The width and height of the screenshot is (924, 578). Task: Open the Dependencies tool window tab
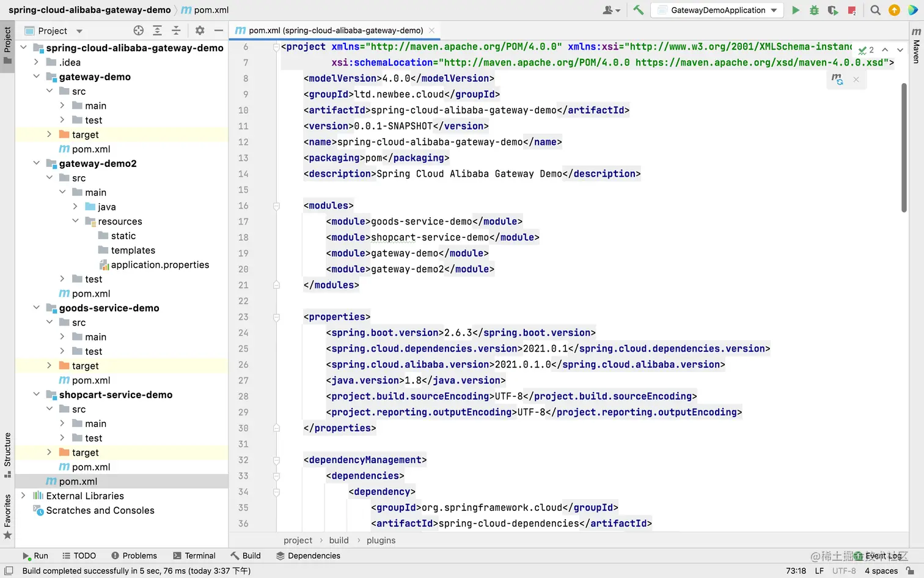click(x=308, y=556)
